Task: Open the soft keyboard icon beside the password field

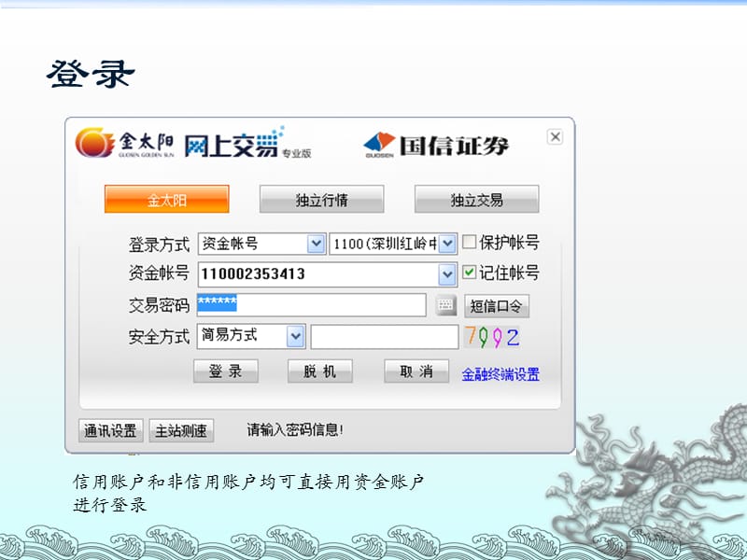Action: pos(446,305)
